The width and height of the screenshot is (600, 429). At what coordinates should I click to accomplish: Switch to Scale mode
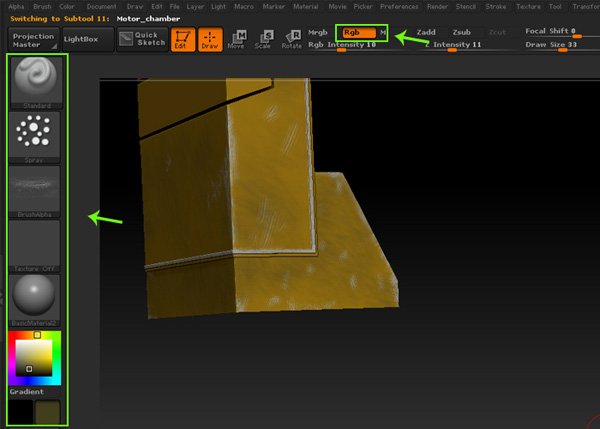[264, 39]
